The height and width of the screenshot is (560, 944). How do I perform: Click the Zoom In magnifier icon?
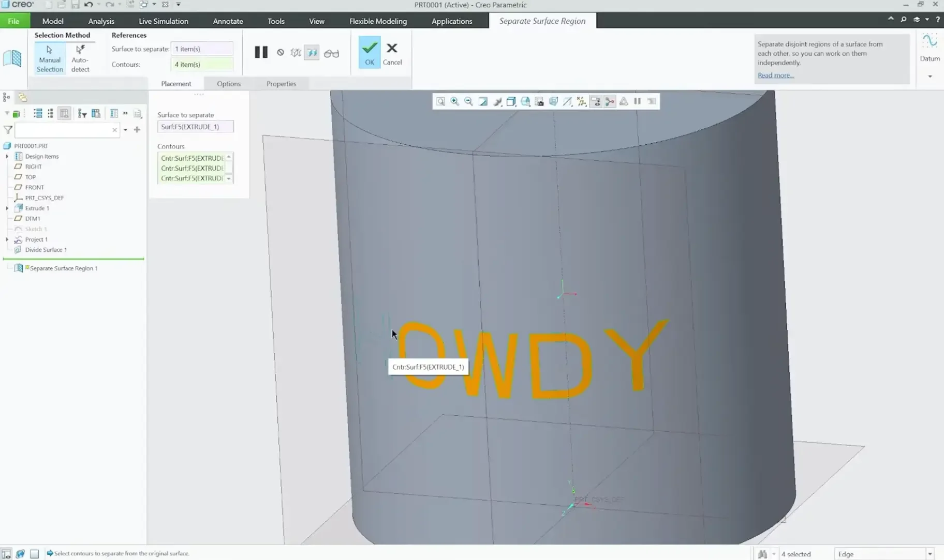[x=454, y=101]
